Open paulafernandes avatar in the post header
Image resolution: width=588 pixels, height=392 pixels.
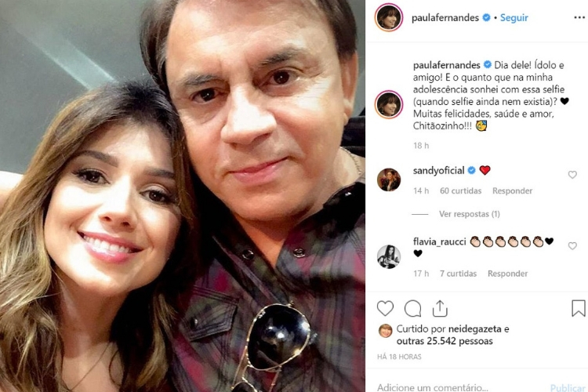coord(389,18)
